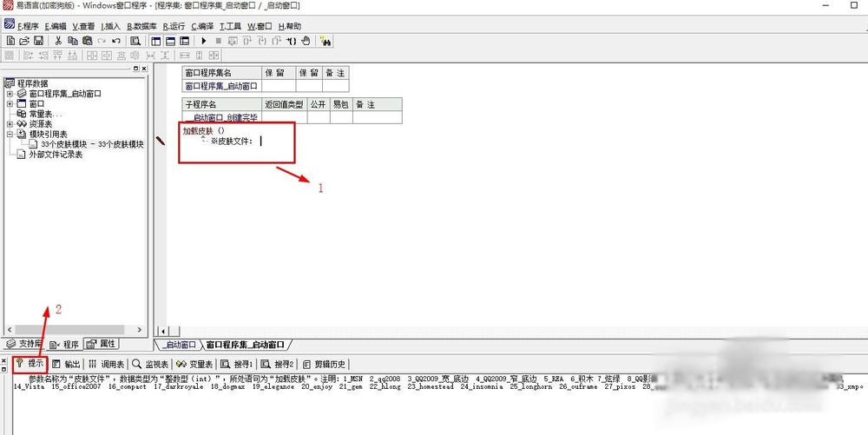This screenshot has width=868, height=435.
Task: Expand the 资源表 tree node
Action: (x=10, y=124)
